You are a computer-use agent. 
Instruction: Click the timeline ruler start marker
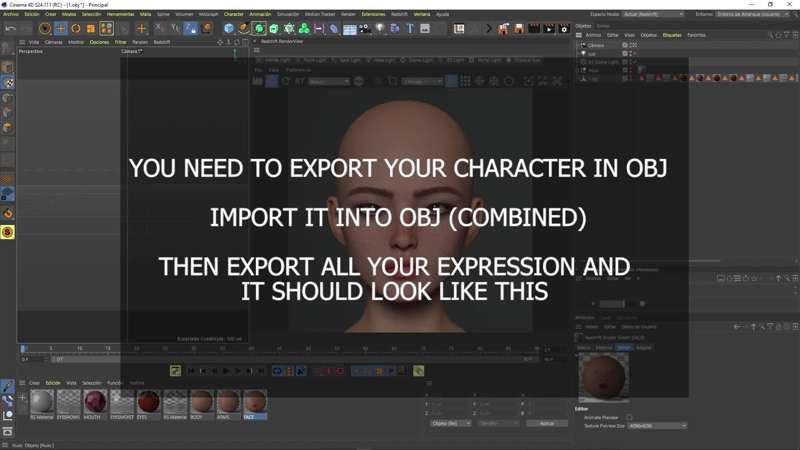point(23,349)
